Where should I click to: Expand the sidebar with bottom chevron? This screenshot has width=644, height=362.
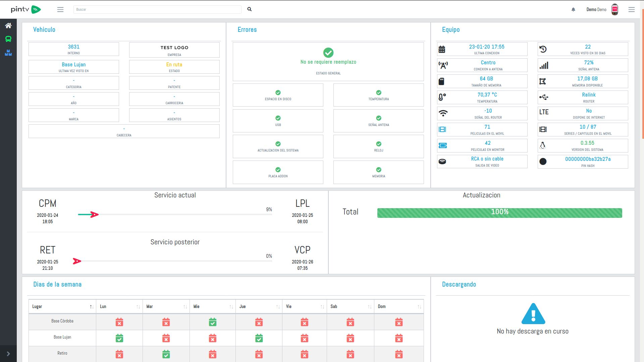tap(8, 354)
